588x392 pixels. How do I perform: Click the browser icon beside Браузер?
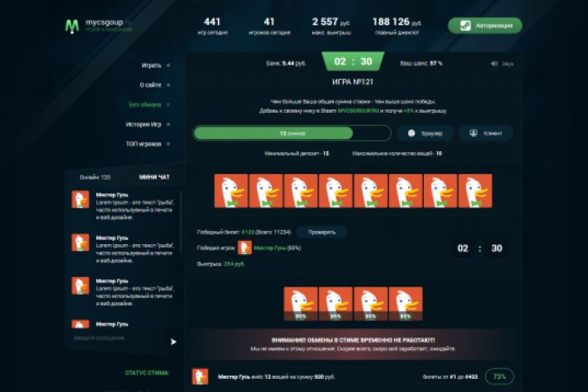pyautogui.click(x=412, y=133)
